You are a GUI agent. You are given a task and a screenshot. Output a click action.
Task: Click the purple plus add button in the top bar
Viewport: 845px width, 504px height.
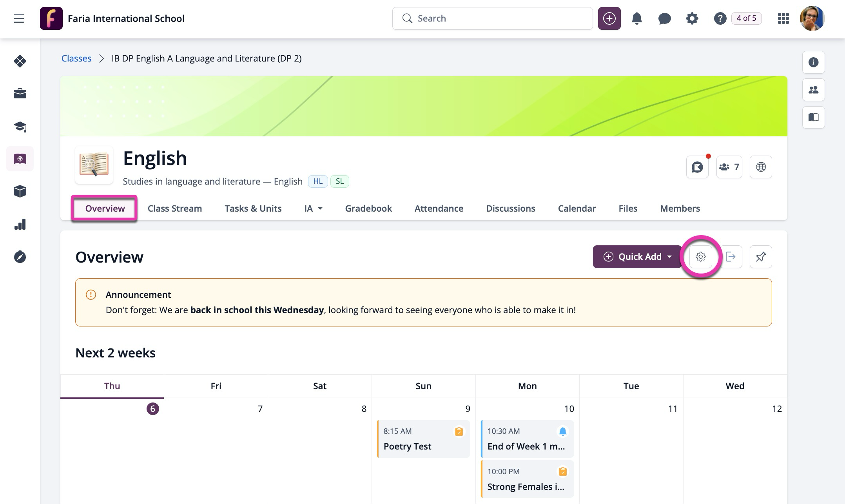tap(609, 18)
